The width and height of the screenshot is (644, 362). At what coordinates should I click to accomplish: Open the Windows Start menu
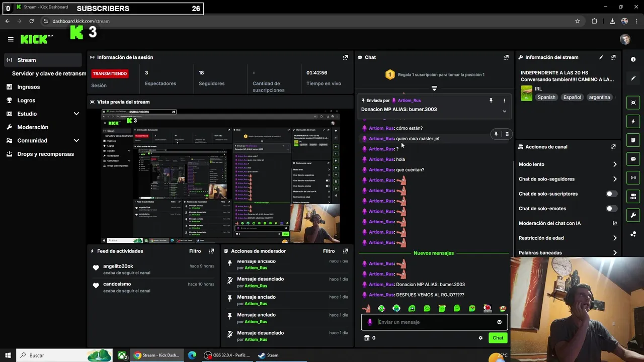coord(8,355)
